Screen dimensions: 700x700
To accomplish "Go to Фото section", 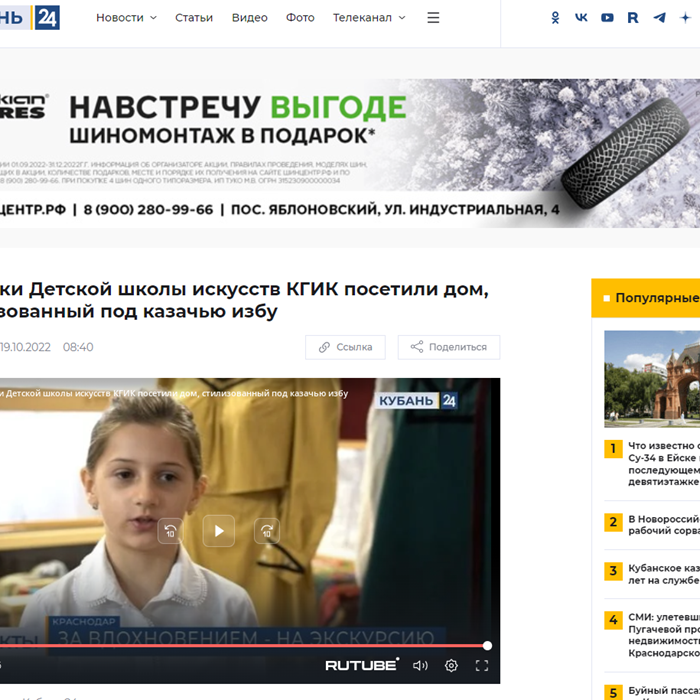I will [x=300, y=18].
